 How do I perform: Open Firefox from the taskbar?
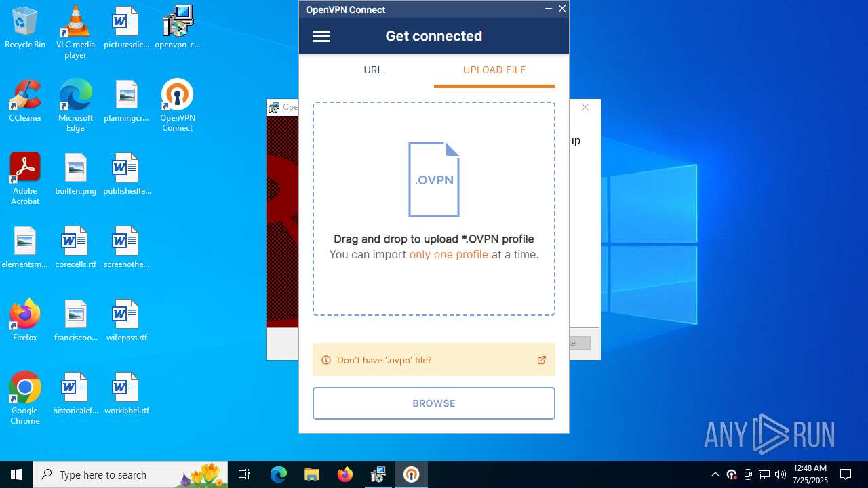(345, 474)
